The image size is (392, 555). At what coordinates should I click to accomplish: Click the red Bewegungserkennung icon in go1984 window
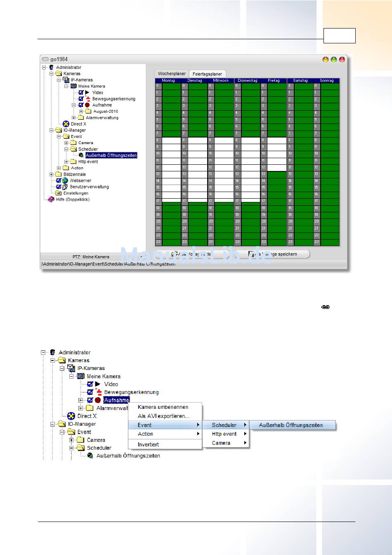click(x=87, y=99)
